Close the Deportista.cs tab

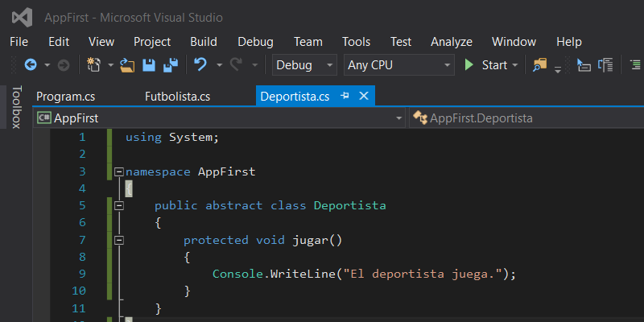click(363, 96)
